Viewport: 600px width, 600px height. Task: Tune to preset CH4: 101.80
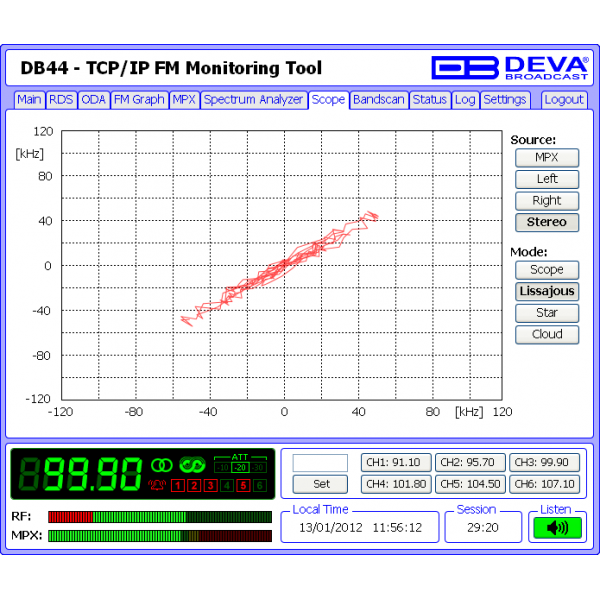(x=396, y=484)
